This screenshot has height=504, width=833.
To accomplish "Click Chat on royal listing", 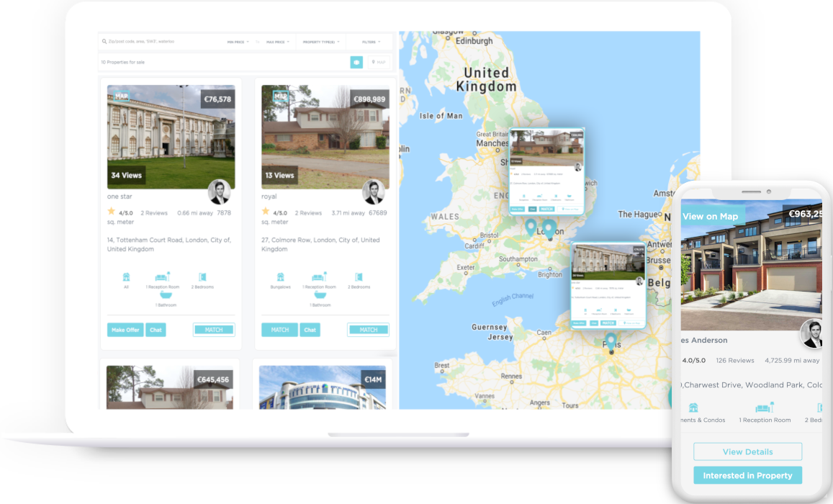I will click(310, 330).
